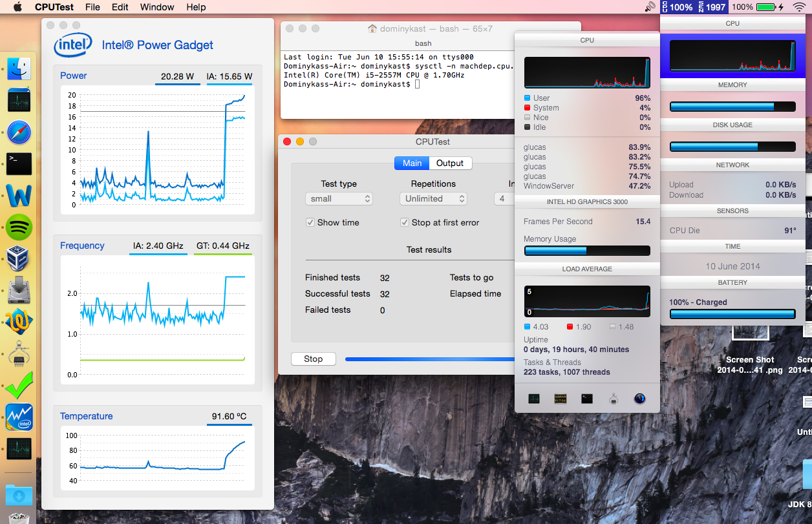Click the SEN 1997 sensor menu bar item
This screenshot has height=524, width=812.
click(x=712, y=7)
